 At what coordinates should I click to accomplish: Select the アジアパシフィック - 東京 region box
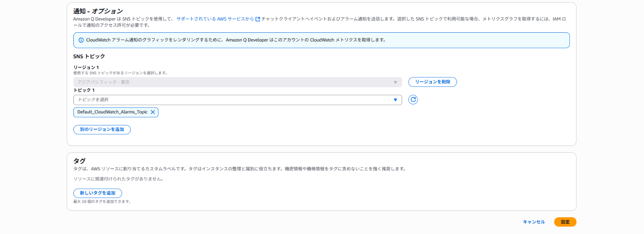(231, 82)
